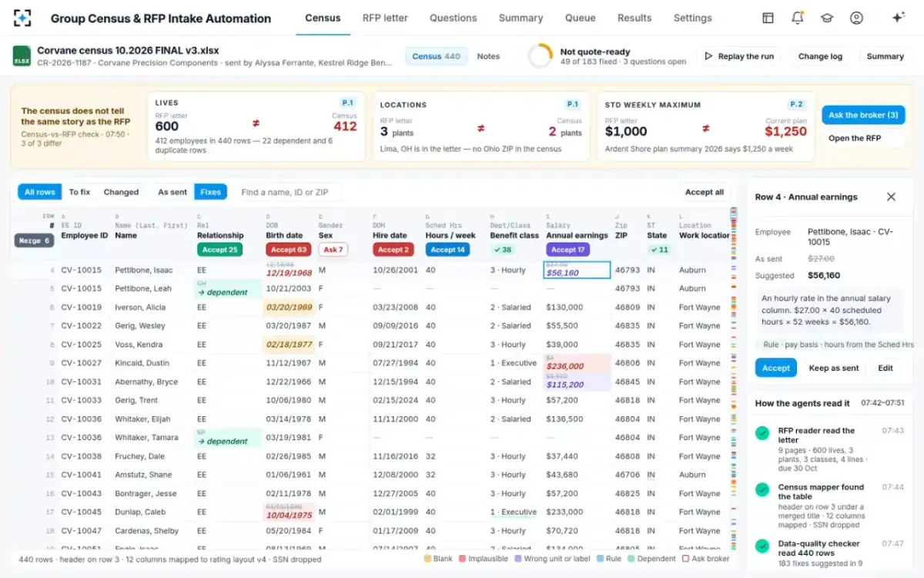Click the Data-quality checker check icon
This screenshot has width=924, height=578.
(762, 546)
